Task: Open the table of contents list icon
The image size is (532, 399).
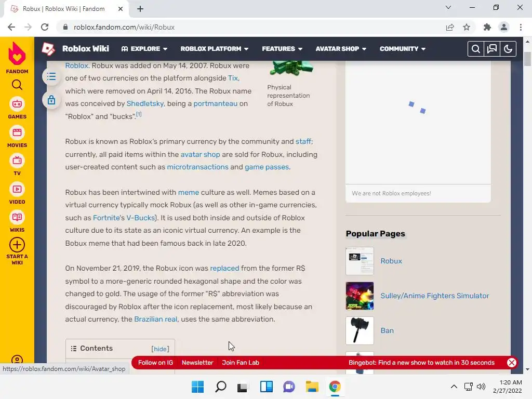Action: tap(51, 76)
